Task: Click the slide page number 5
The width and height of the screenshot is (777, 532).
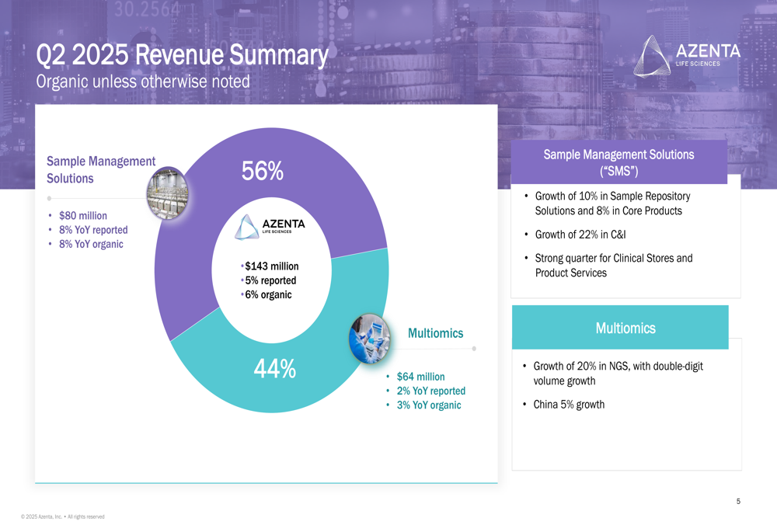Action: pyautogui.click(x=738, y=502)
